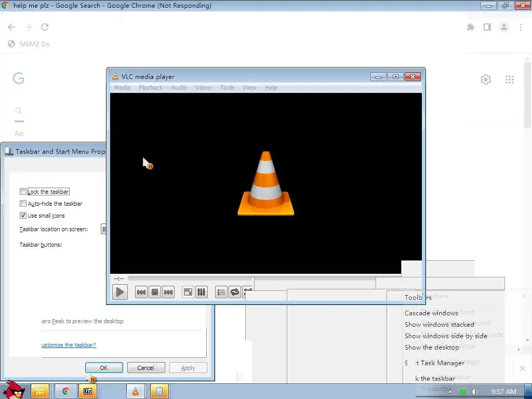Open the yellow folder taskbar icon
The width and height of the screenshot is (532, 399).
(x=39, y=392)
